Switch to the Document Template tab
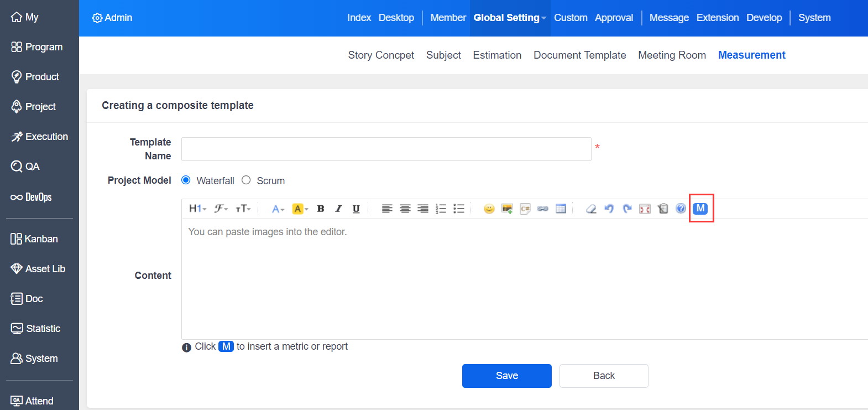 pos(579,55)
